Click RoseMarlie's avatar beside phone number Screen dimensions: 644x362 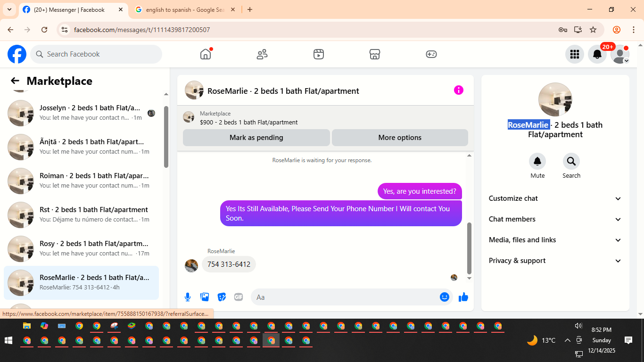[x=191, y=266]
